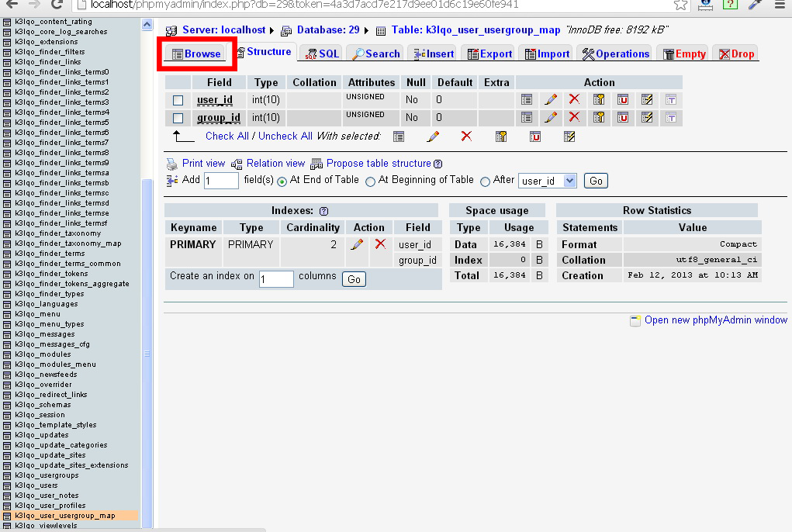The height and width of the screenshot is (532, 792).
Task: Click the red drop icon for group_id
Action: tap(574, 117)
